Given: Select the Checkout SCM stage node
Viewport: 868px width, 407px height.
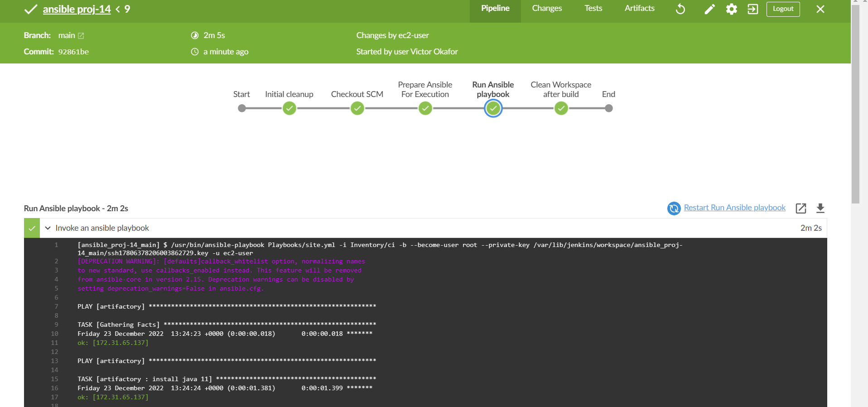Looking at the screenshot, I should (357, 108).
